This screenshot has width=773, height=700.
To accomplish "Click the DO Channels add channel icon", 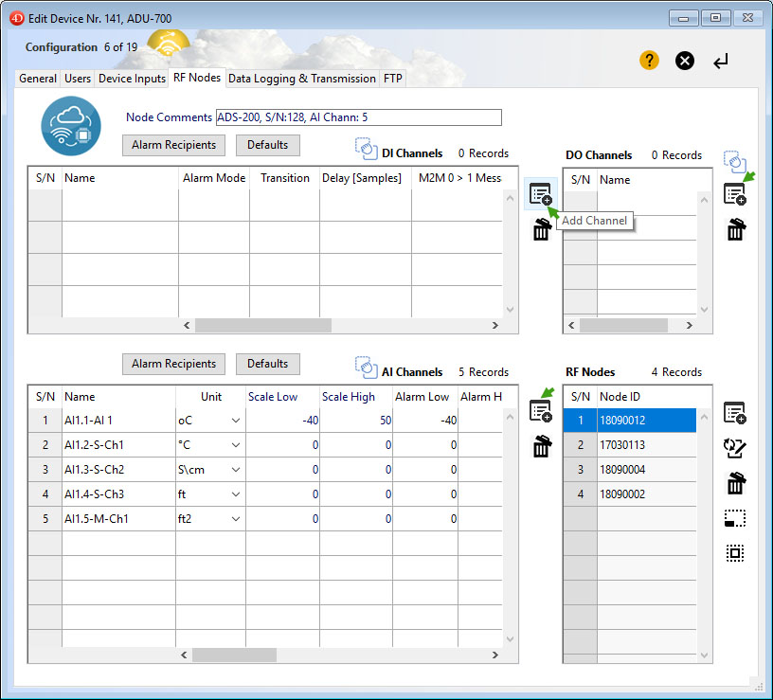I will point(734,194).
